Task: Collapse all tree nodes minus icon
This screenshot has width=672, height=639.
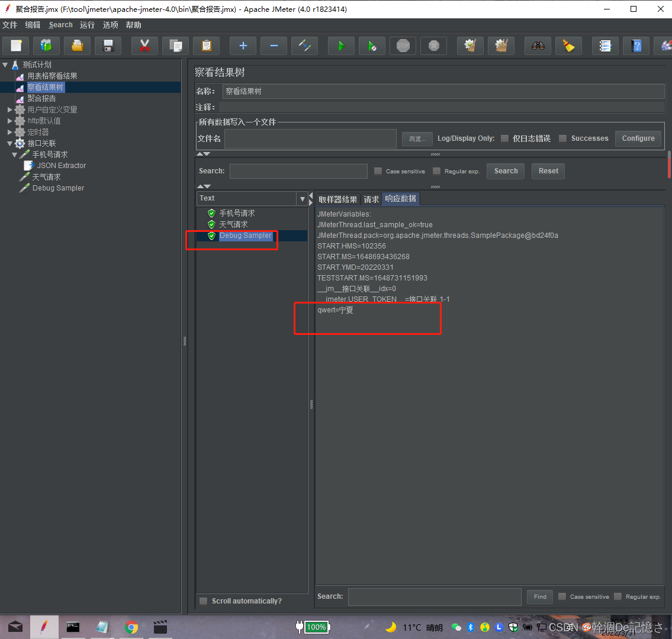Action: 274,46
